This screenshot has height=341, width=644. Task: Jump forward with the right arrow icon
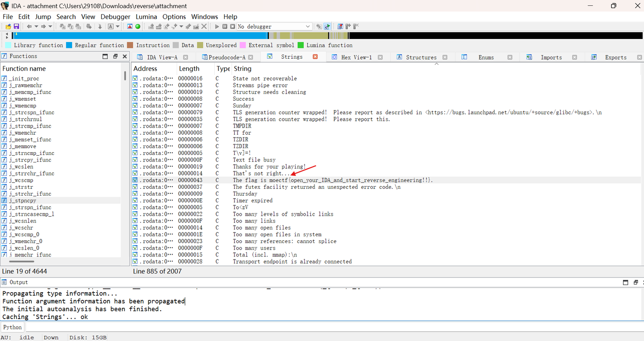(43, 26)
